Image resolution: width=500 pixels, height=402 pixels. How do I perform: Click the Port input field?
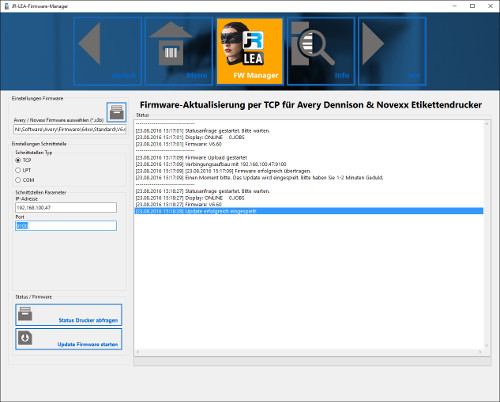66,226
